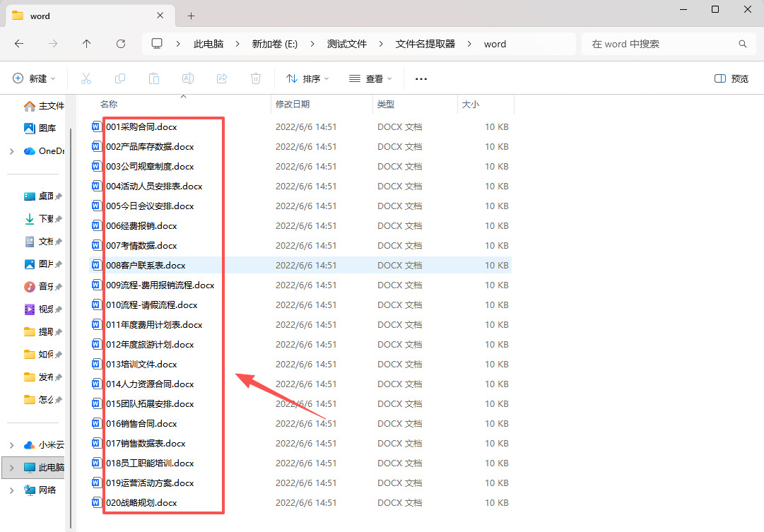The image size is (764, 532).
Task: Click the search magnifier icon
Action: pyautogui.click(x=743, y=44)
